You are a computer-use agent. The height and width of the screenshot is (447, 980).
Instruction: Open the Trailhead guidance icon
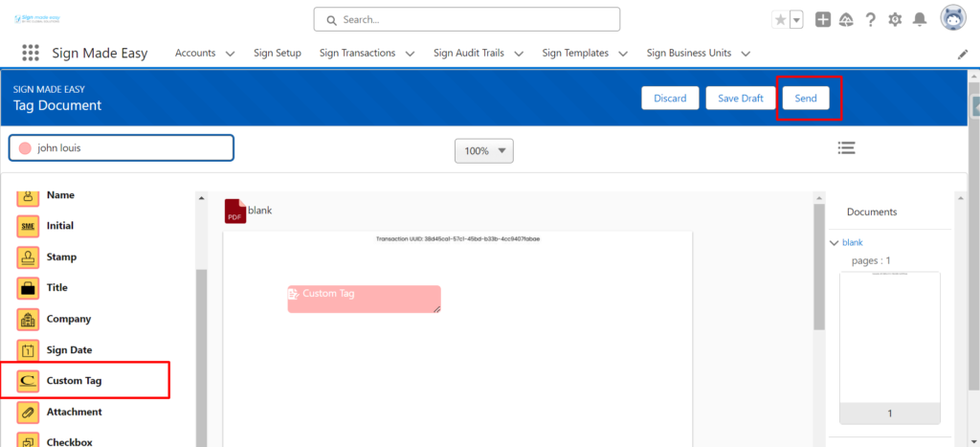846,20
